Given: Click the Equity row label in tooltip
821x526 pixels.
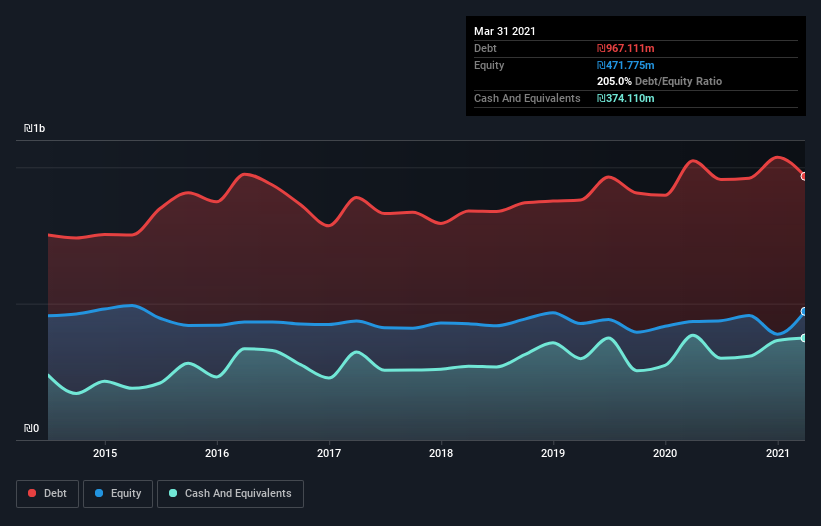Looking at the screenshot, I should [489, 65].
